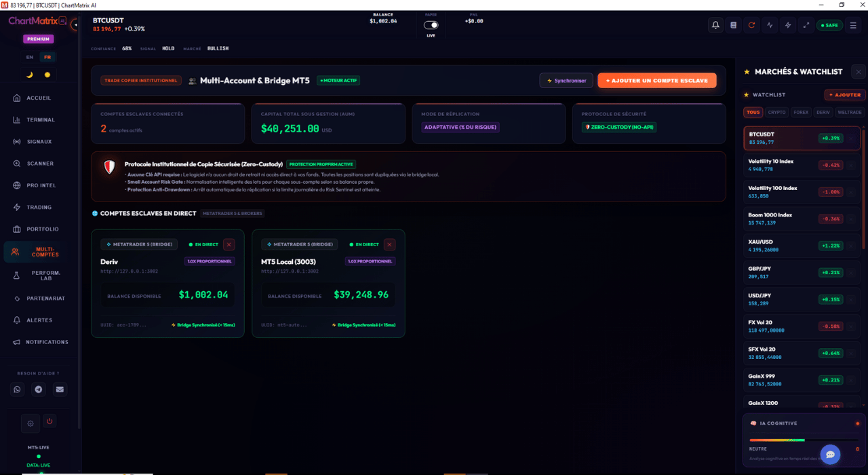Open the hamburger menu in top bar
The height and width of the screenshot is (475, 868).
pyautogui.click(x=853, y=25)
